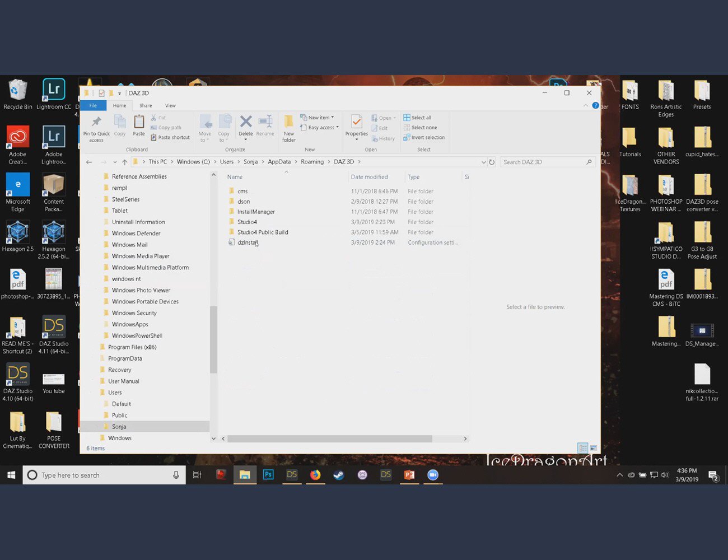Click the Properties icon in the ribbon

(x=356, y=122)
